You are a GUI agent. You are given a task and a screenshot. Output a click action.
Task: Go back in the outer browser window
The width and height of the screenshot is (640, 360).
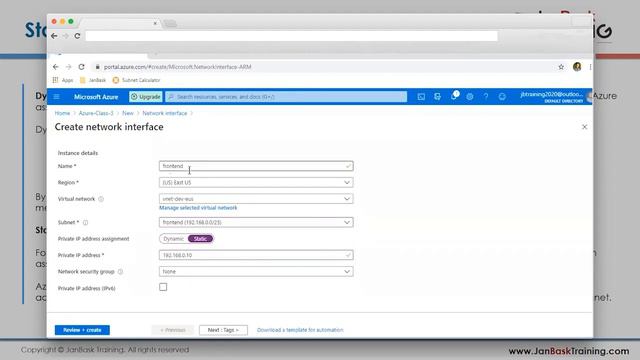54,36
